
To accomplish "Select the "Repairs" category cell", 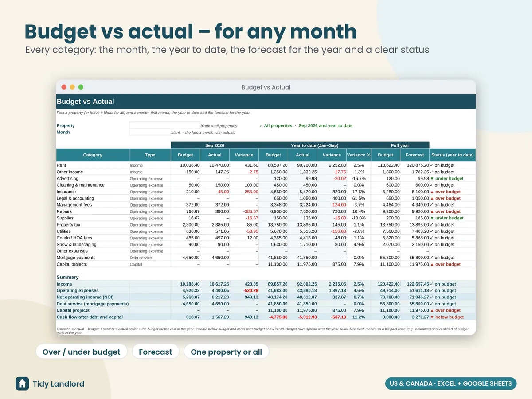I will (x=93, y=211).
